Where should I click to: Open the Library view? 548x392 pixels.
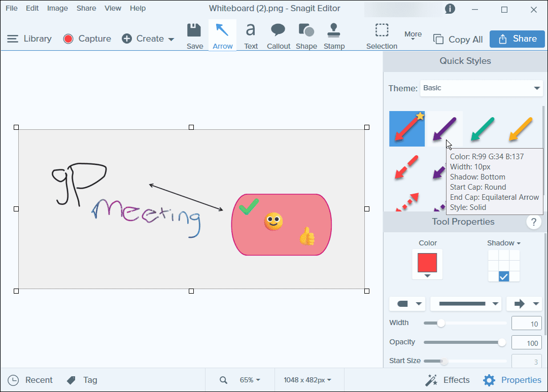pos(29,39)
